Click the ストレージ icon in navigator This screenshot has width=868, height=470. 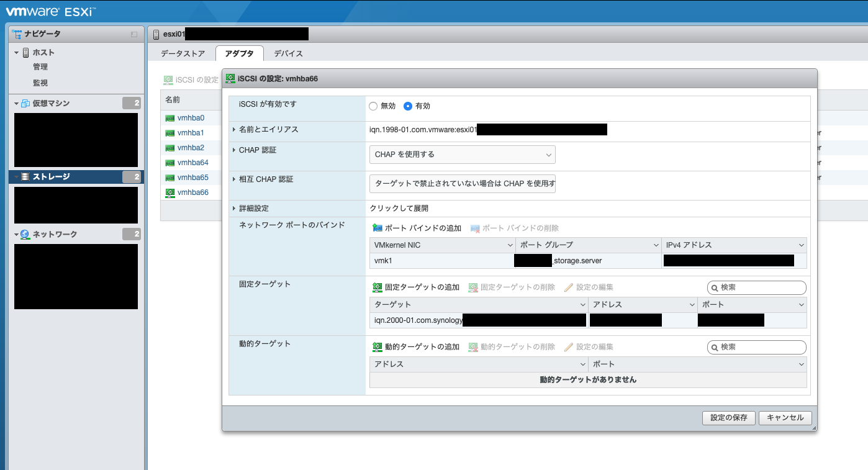click(x=25, y=177)
